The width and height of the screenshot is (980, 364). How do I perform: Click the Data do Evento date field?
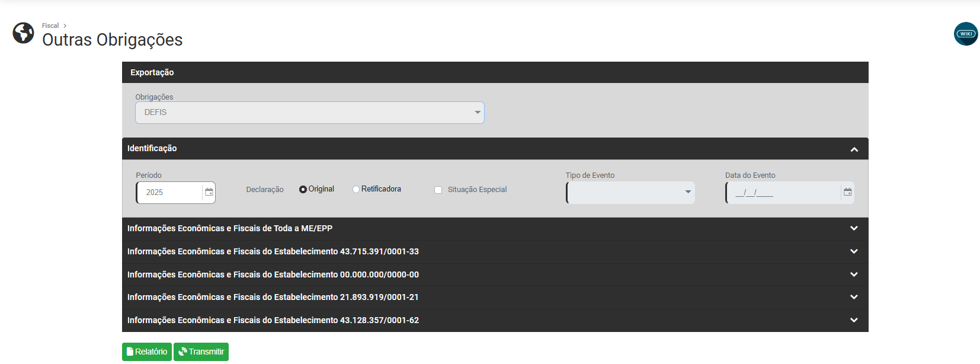click(x=782, y=193)
